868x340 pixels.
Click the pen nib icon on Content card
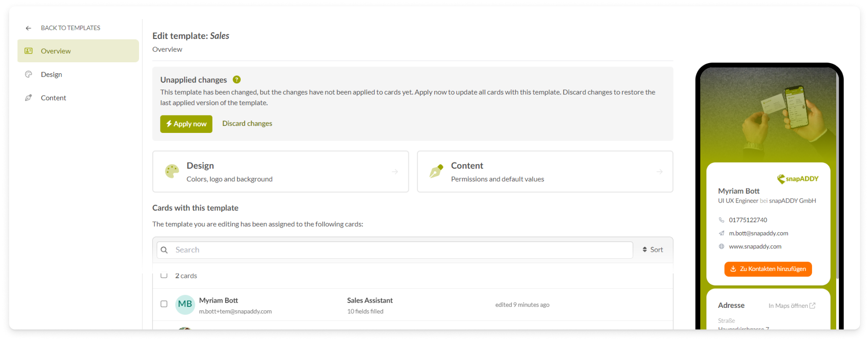tap(436, 171)
